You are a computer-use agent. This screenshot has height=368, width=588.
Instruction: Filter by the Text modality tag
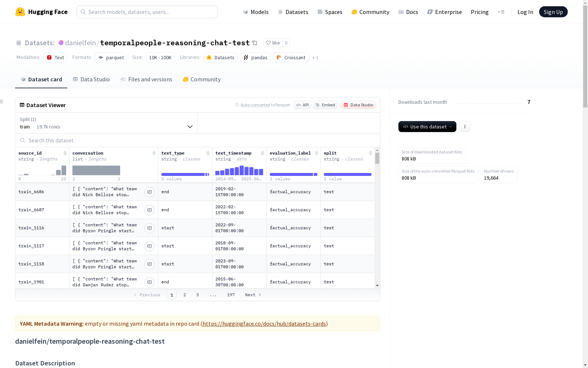[55, 57]
